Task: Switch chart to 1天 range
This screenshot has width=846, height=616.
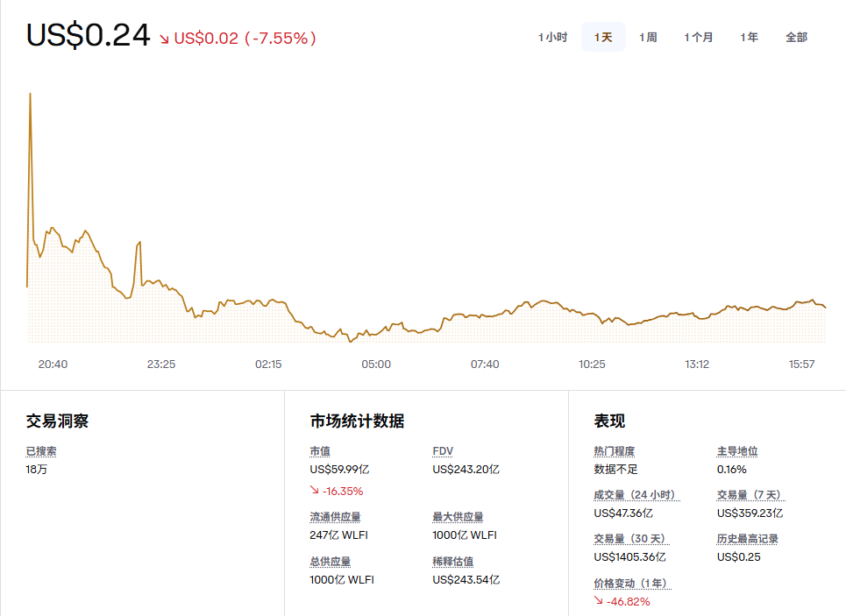Action: [x=603, y=37]
